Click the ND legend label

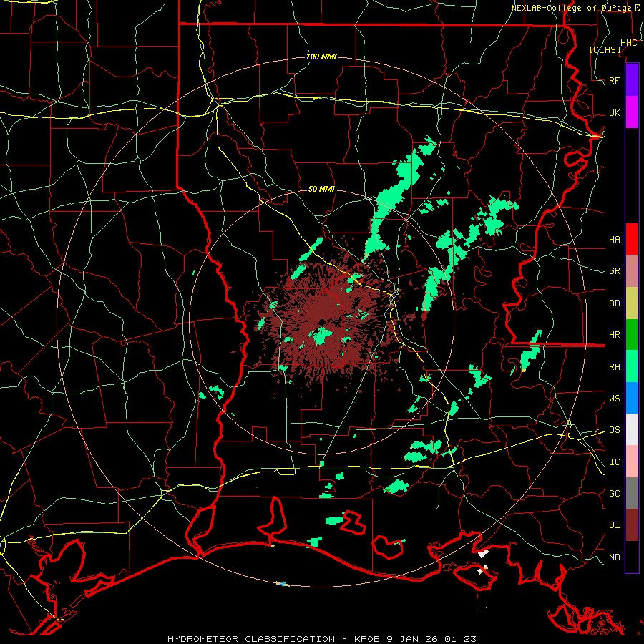coord(614,557)
